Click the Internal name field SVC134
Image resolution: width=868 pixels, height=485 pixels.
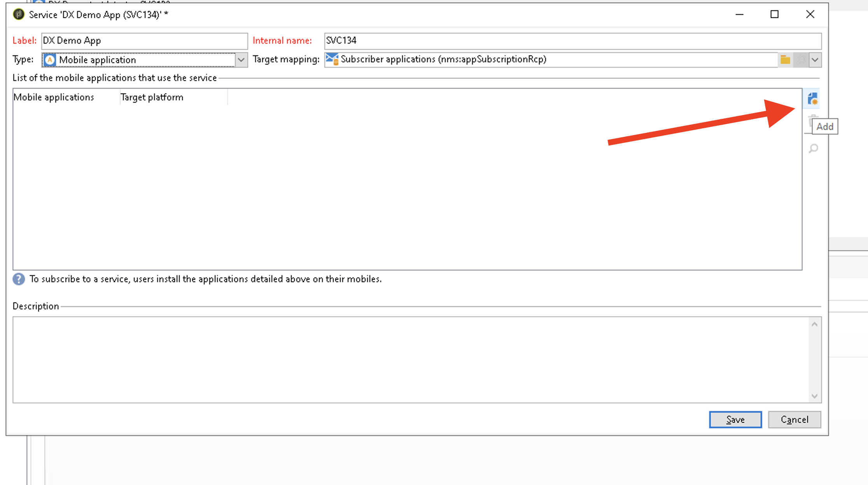click(x=573, y=41)
